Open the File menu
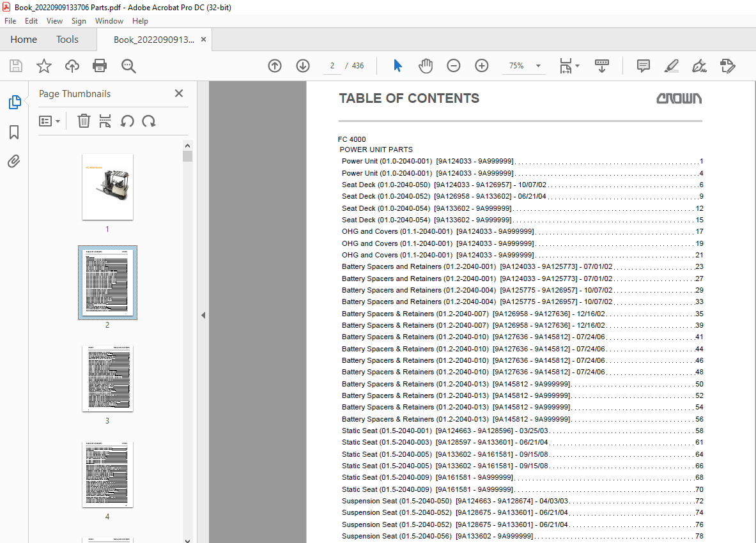This screenshot has height=543, width=756. 10,21
